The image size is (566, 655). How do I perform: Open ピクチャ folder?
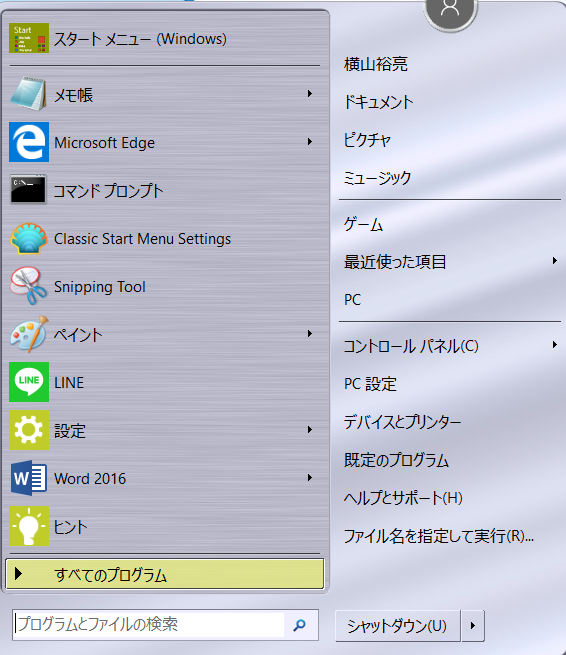[367, 140]
